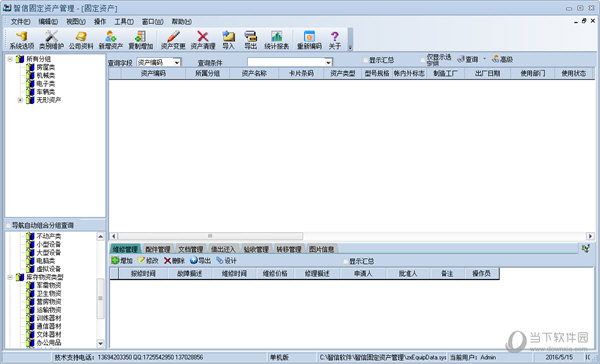Click the 查询条件 input field

point(286,62)
